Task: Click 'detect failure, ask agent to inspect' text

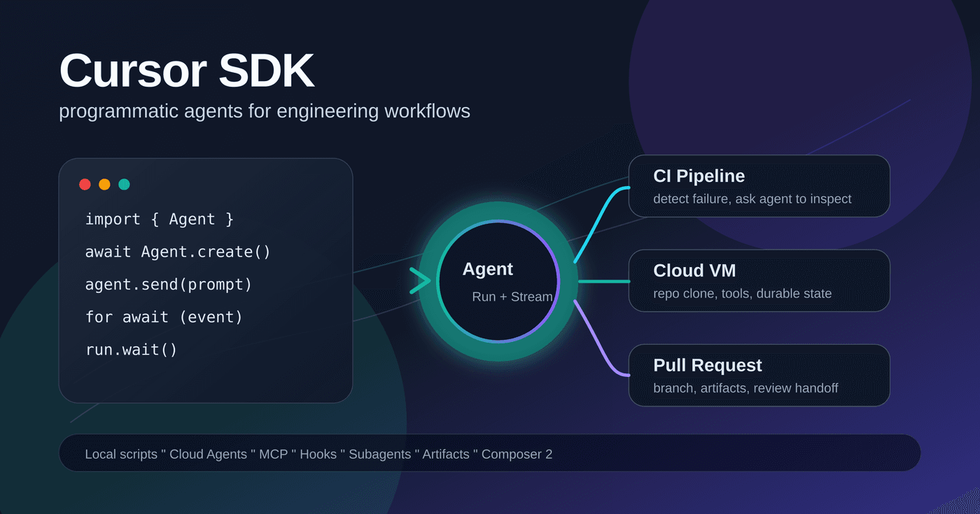Action: (752, 199)
